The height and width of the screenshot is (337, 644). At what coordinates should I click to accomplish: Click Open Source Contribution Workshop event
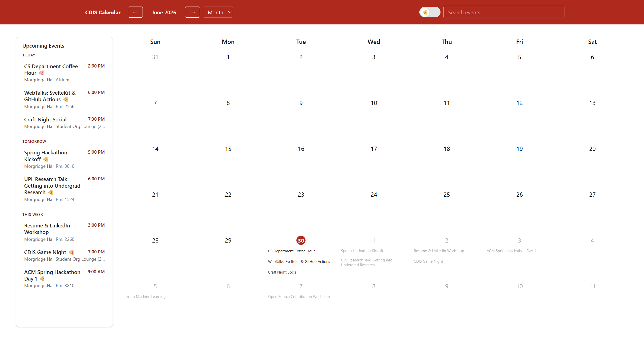click(x=299, y=297)
